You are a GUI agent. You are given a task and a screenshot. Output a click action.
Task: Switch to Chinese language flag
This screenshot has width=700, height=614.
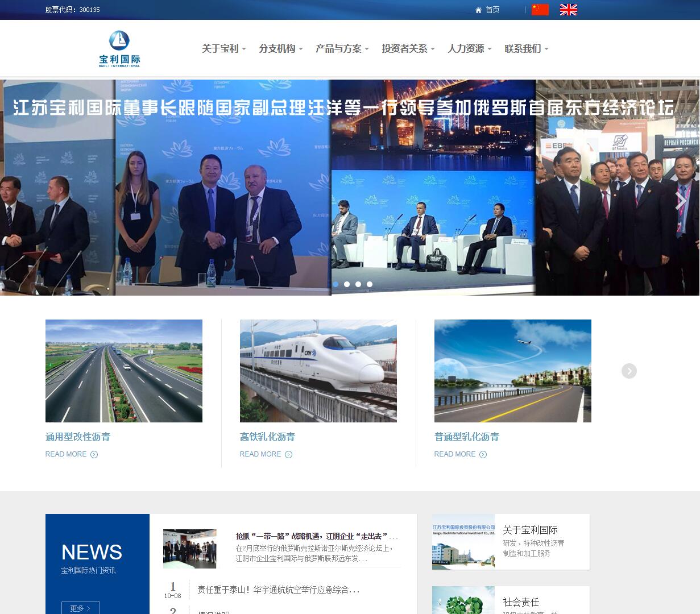(540, 10)
